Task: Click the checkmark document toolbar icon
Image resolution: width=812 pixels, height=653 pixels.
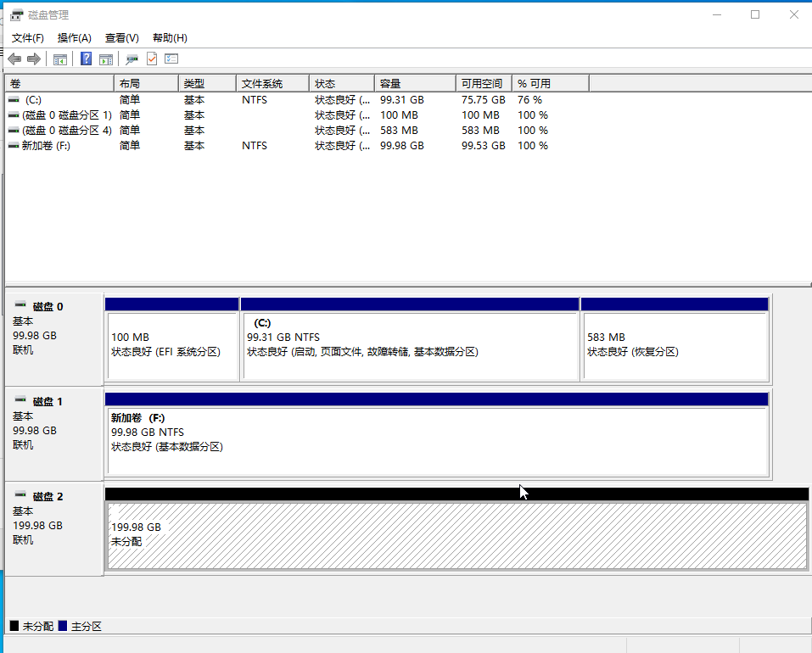Action: (152, 59)
